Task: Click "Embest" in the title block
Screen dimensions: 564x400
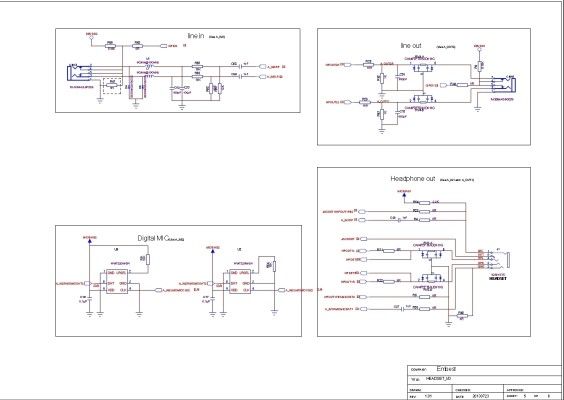Action: coord(446,369)
